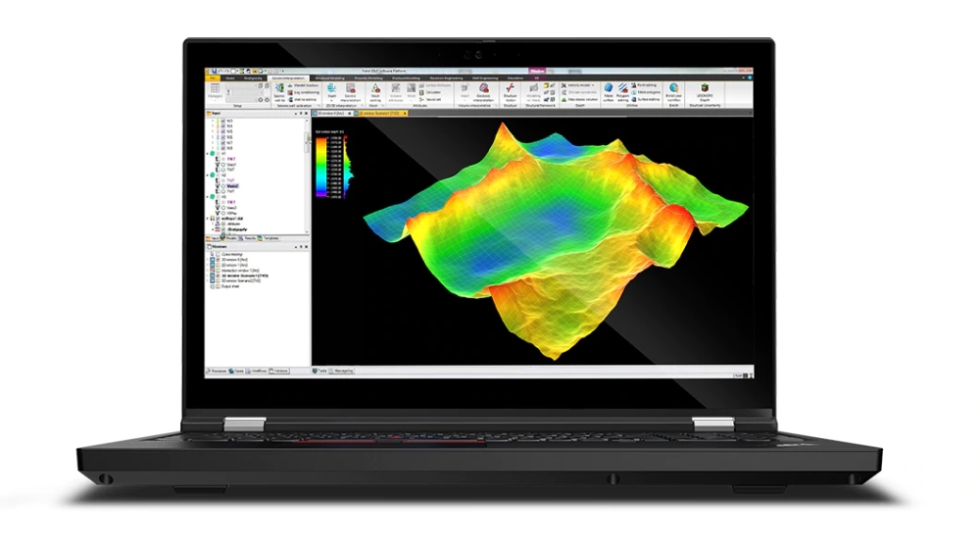Toggle checkbox for Intersection window 1
Viewport: 980px width, 551px height.
pos(218,271)
